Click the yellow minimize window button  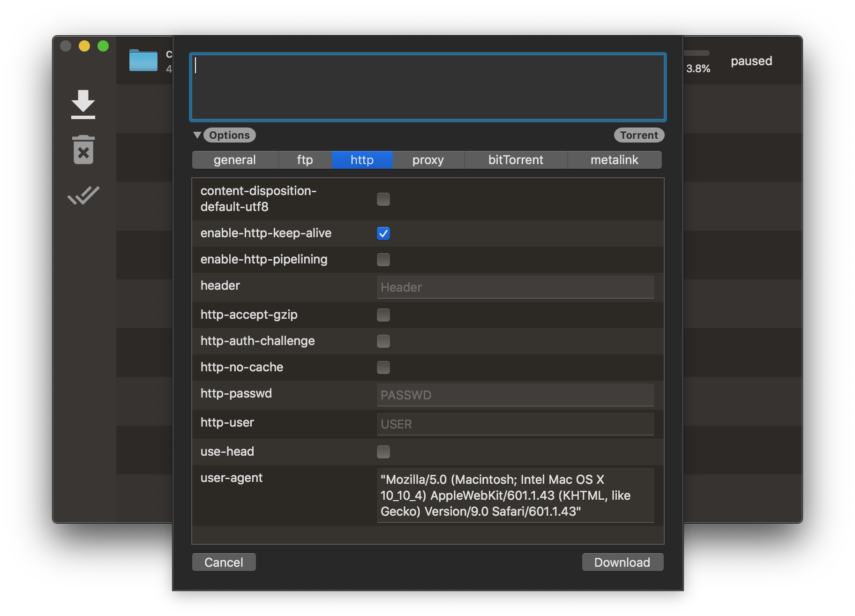pyautogui.click(x=84, y=46)
